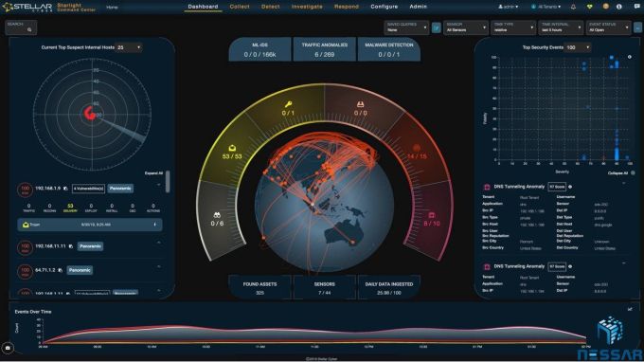Click the 4 Vulnerabilities button
This screenshot has height=362, width=644.
coord(88,189)
